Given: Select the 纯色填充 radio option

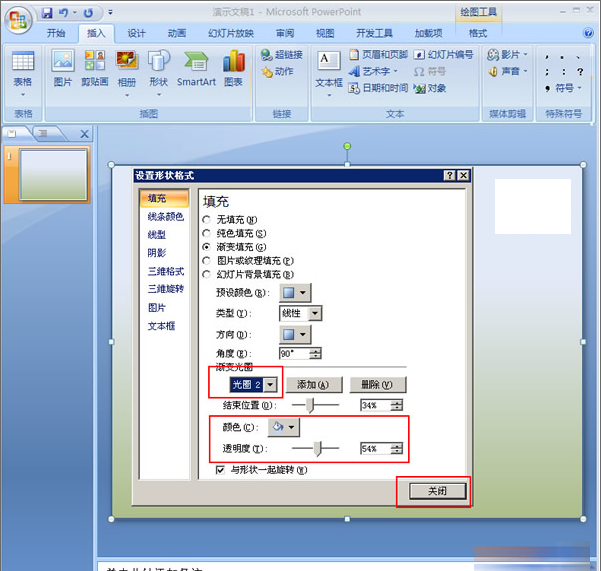Looking at the screenshot, I should (x=206, y=233).
